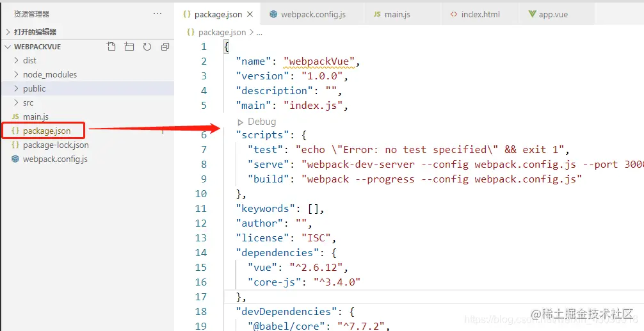
Task: Click the Vue icon on app.vue tab
Action: (x=532, y=14)
